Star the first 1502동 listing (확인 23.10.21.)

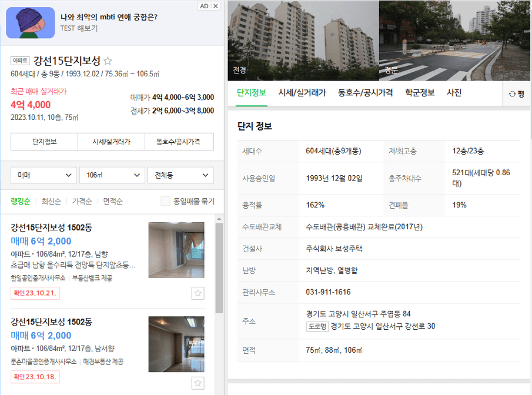pos(198,293)
